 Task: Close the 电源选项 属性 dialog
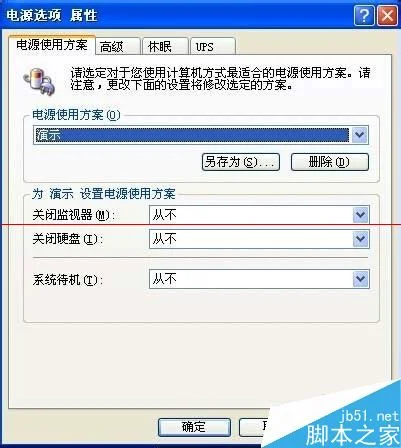click(x=387, y=16)
